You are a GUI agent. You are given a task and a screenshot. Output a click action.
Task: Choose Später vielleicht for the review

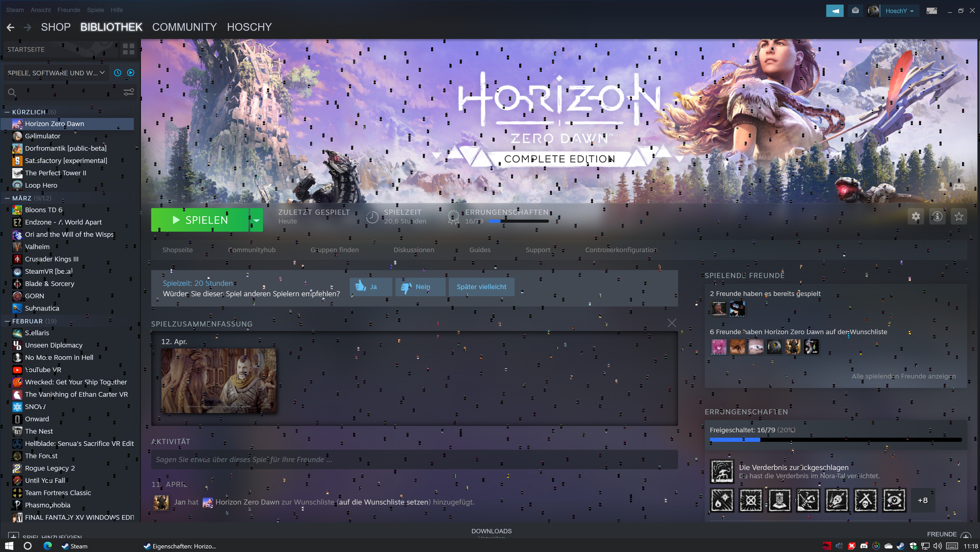pos(481,287)
